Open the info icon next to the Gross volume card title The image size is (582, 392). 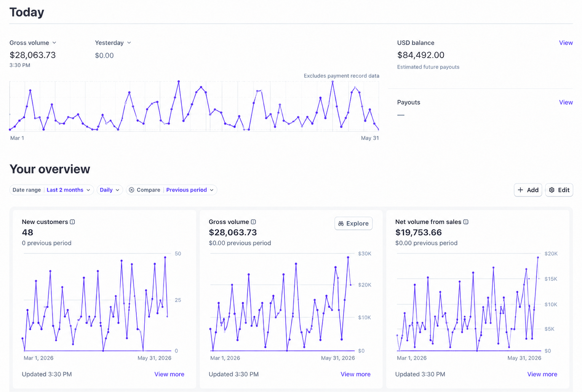pyautogui.click(x=253, y=222)
